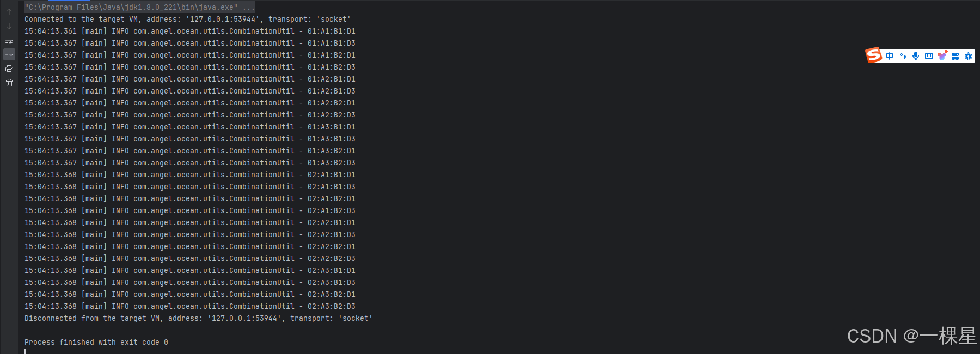980x354 pixels.
Task: Open the IME skin shirt icon
Action: 942,55
